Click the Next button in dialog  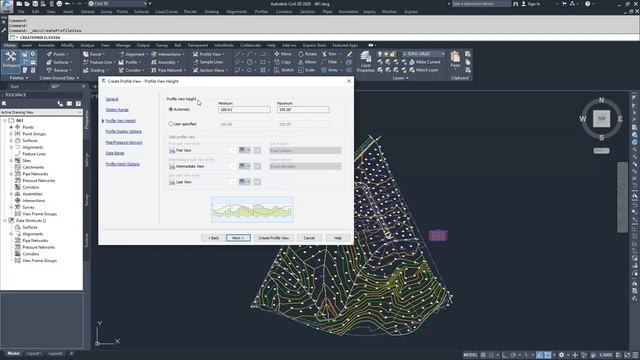point(238,238)
